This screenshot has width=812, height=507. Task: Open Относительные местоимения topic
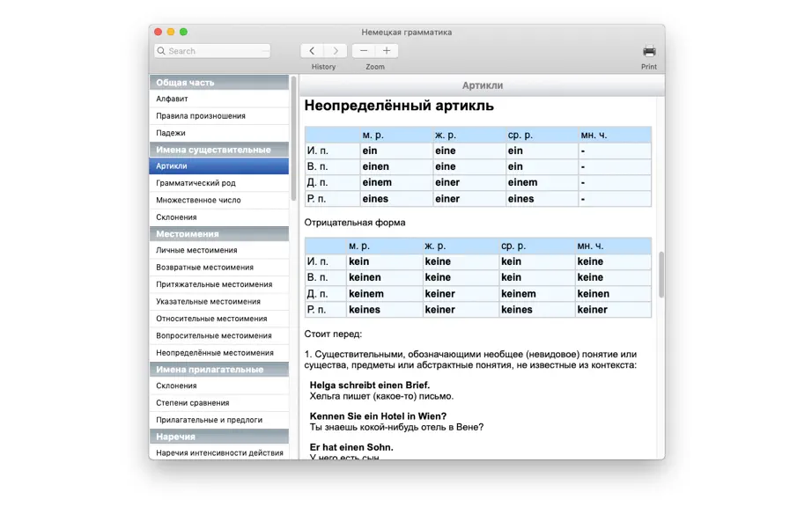[x=219, y=319]
